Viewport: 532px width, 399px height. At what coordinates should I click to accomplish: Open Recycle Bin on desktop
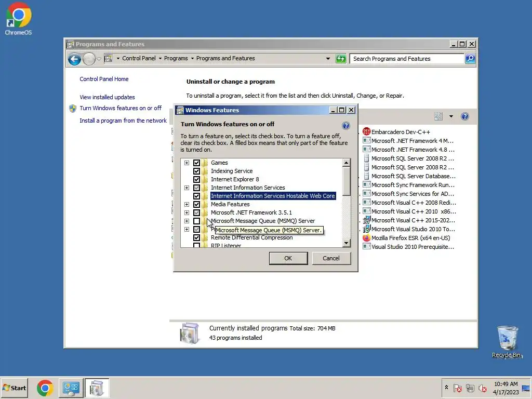[x=507, y=342]
